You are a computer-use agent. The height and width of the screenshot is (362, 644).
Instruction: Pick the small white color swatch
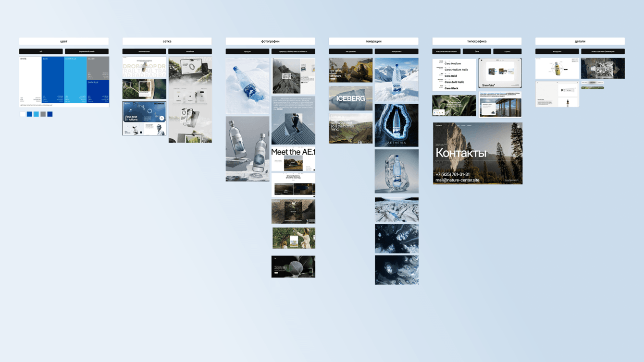[23, 114]
